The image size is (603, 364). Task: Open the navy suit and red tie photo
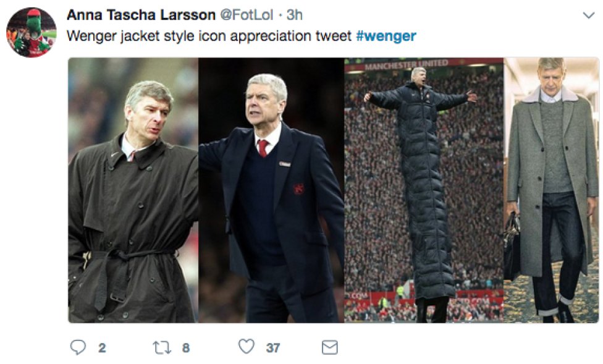tap(271, 190)
